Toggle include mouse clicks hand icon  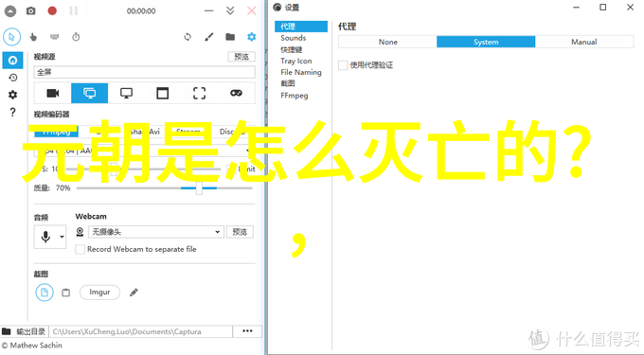coord(33,37)
